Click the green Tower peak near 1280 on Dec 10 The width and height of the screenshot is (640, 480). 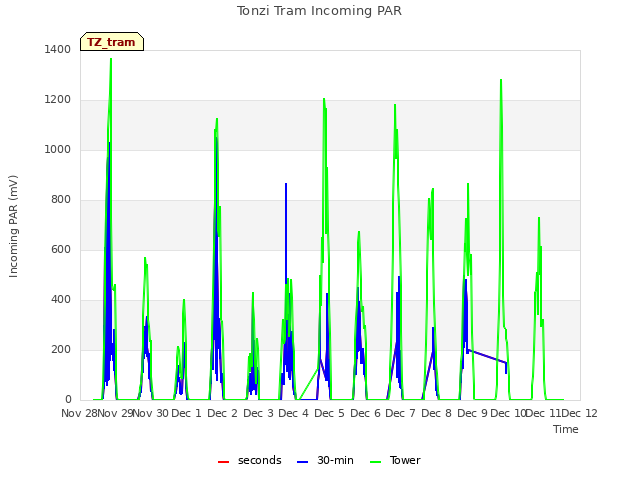pyautogui.click(x=501, y=82)
